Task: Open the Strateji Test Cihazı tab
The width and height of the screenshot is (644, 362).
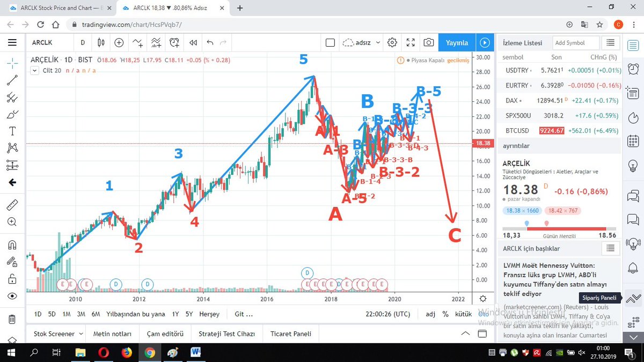Action: tap(226, 334)
